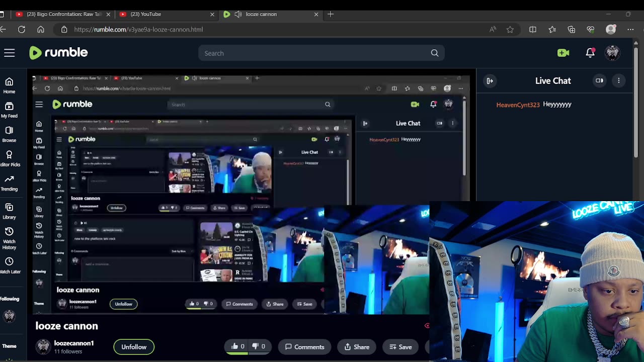Open Live Chat options three-dot menu

point(619,80)
